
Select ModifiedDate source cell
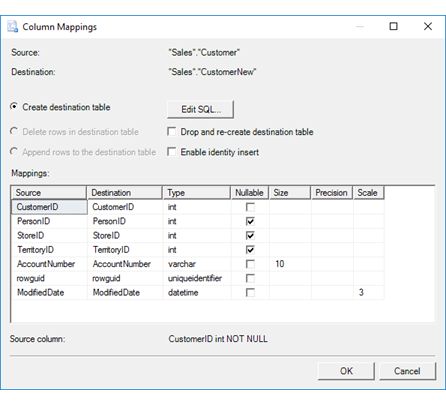point(49,293)
